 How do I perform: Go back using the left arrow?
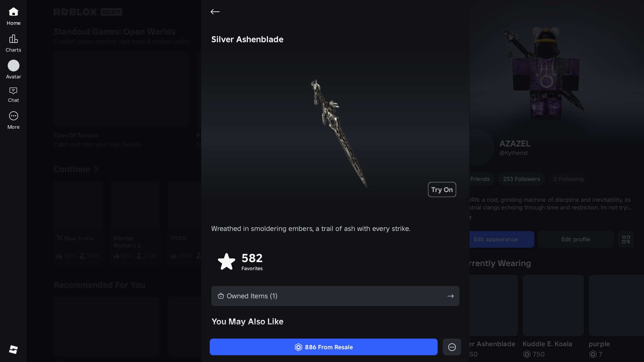(x=215, y=12)
